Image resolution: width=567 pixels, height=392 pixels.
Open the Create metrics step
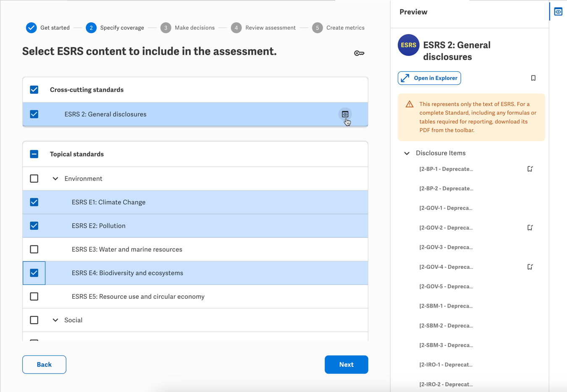tap(317, 28)
